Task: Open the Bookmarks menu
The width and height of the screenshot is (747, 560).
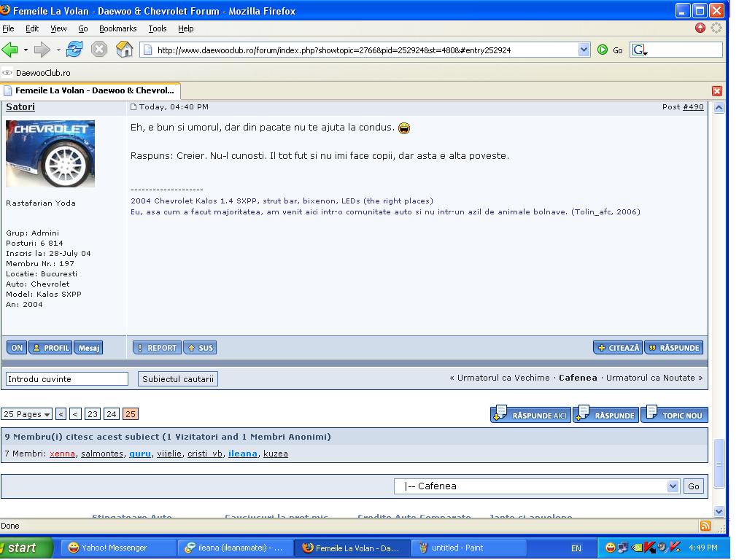Action: pyautogui.click(x=117, y=28)
